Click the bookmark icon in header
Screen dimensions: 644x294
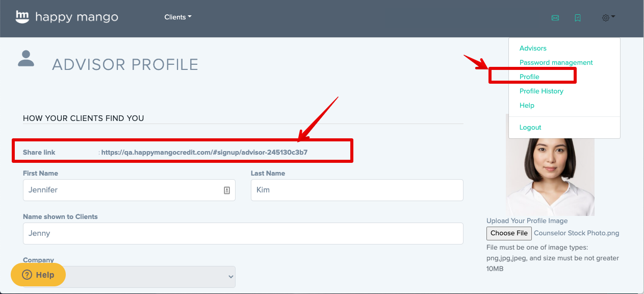click(x=577, y=18)
